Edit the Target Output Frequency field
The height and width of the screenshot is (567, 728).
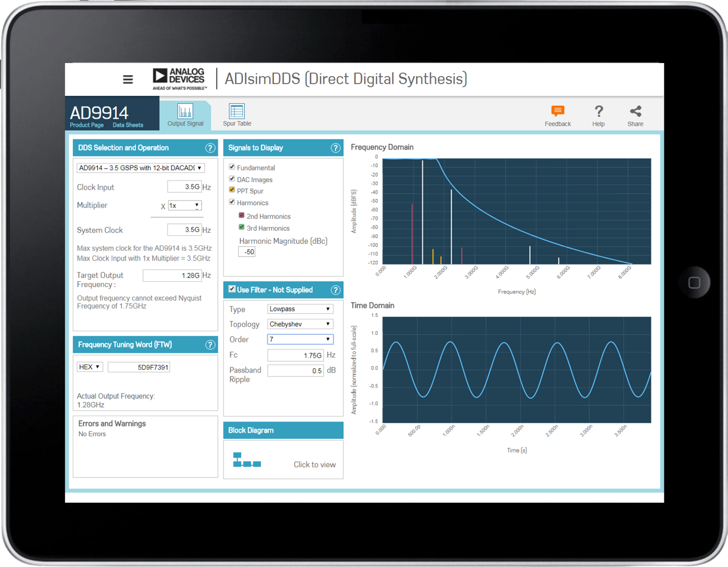click(172, 275)
